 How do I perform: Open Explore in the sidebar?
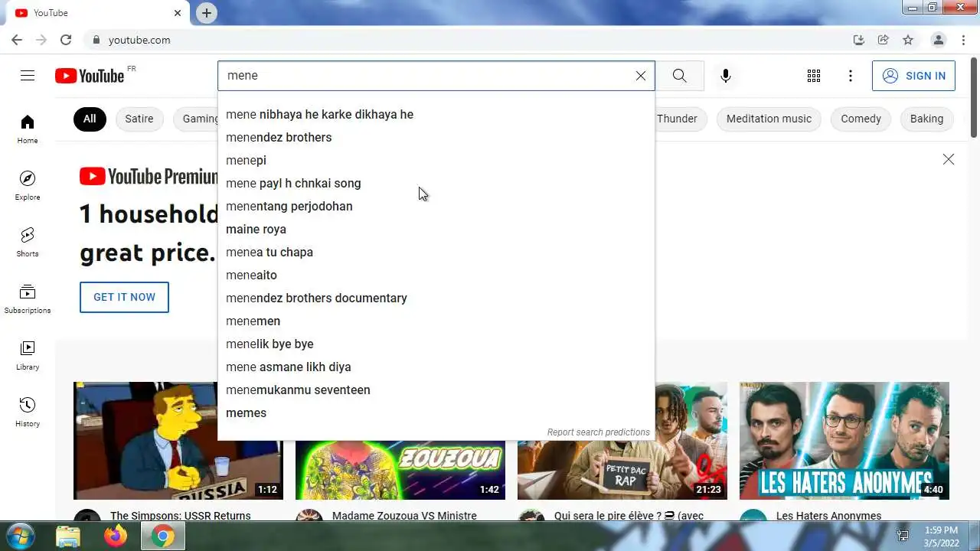pyautogui.click(x=28, y=186)
